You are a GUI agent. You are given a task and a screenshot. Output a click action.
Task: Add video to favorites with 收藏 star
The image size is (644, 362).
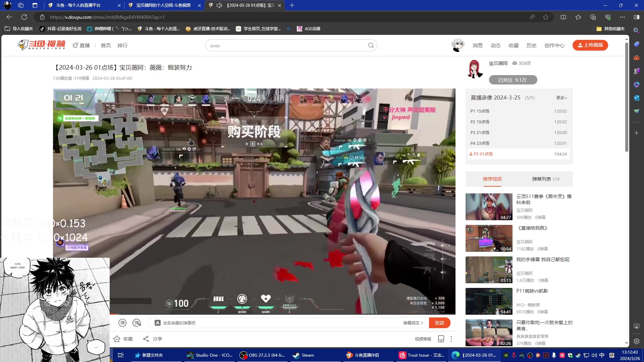pyautogui.click(x=123, y=339)
